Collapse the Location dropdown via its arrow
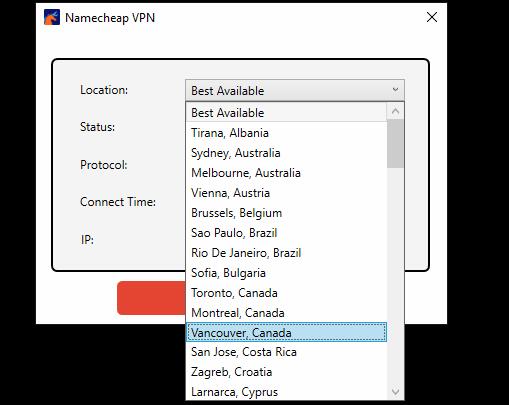 [x=395, y=90]
